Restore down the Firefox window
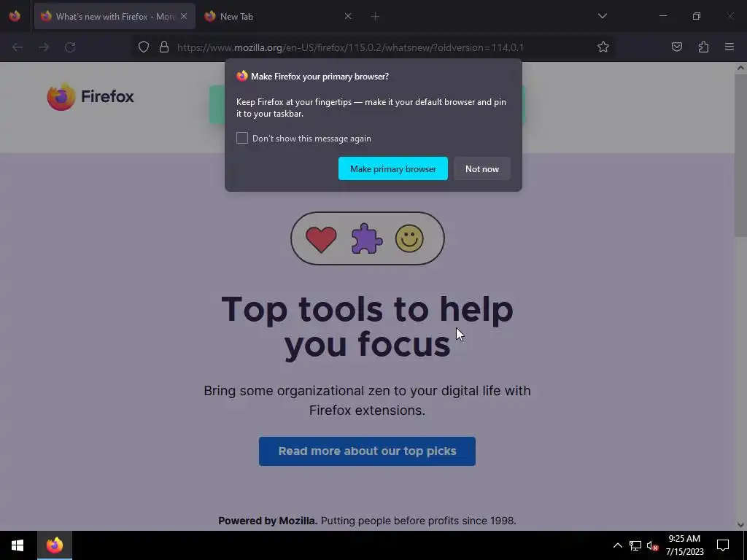Screen dimensions: 747x560 tap(697, 16)
